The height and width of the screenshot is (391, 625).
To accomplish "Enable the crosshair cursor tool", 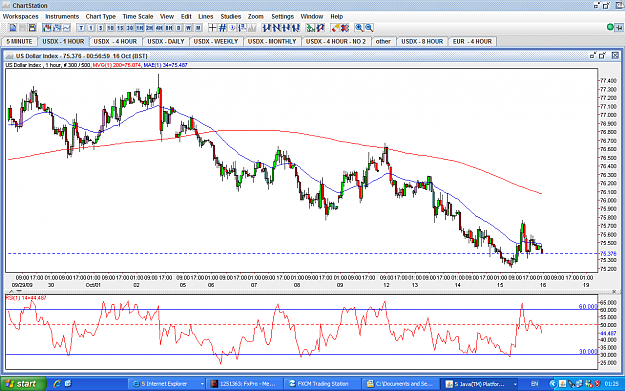I will click(x=212, y=28).
